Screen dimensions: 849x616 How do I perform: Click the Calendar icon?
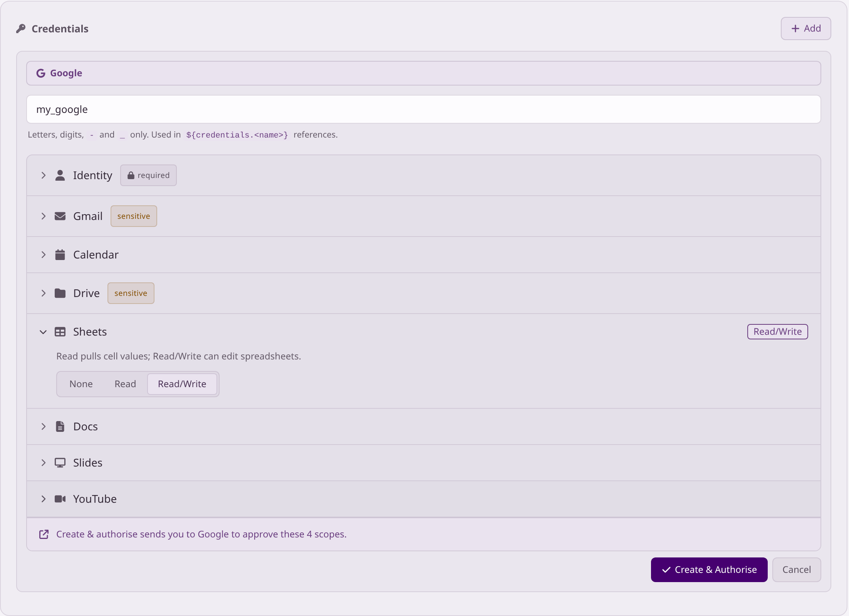pos(60,255)
